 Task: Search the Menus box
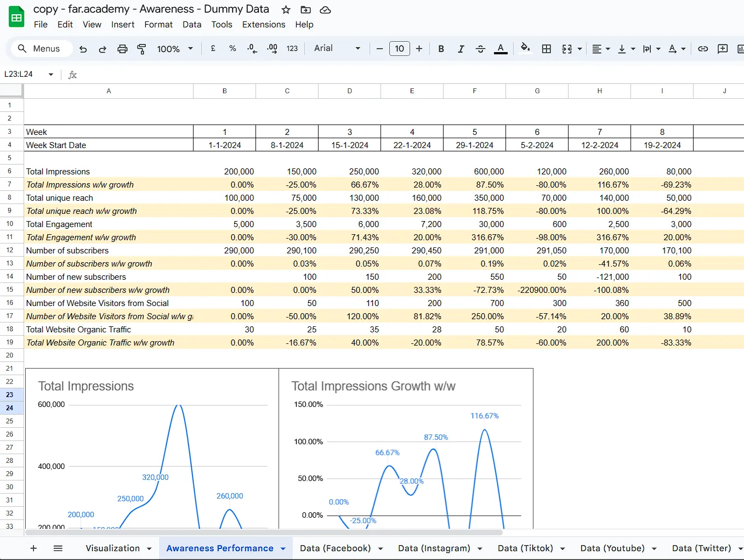[42, 48]
